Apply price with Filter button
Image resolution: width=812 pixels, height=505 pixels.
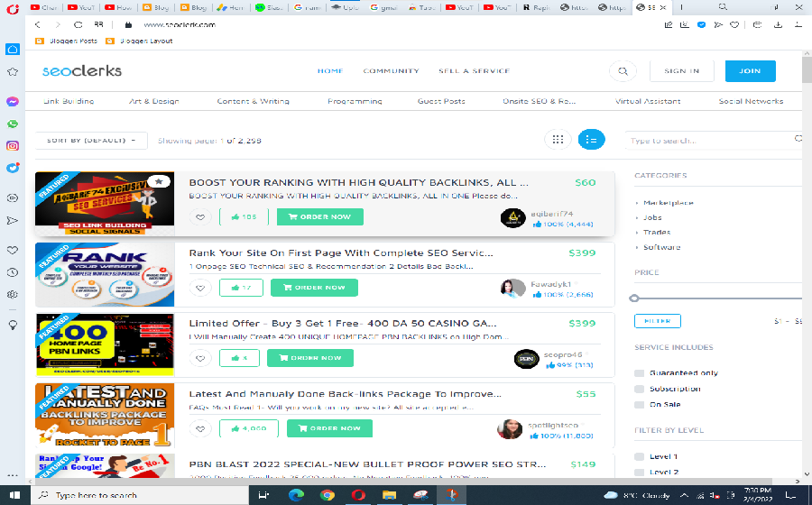(x=657, y=321)
